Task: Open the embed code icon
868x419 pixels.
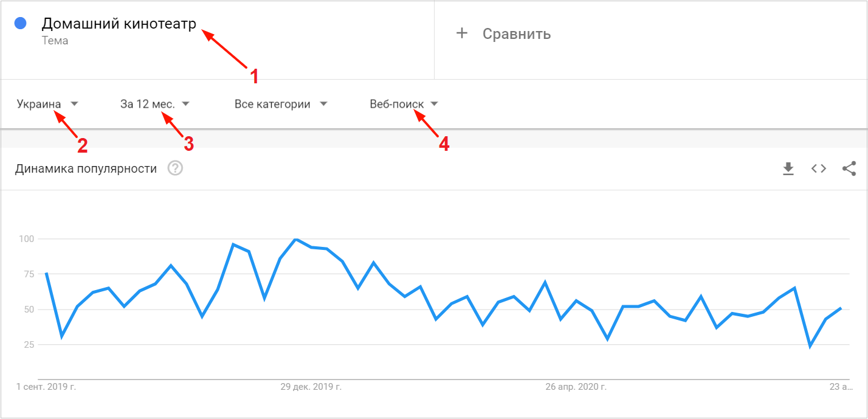Action: (819, 168)
